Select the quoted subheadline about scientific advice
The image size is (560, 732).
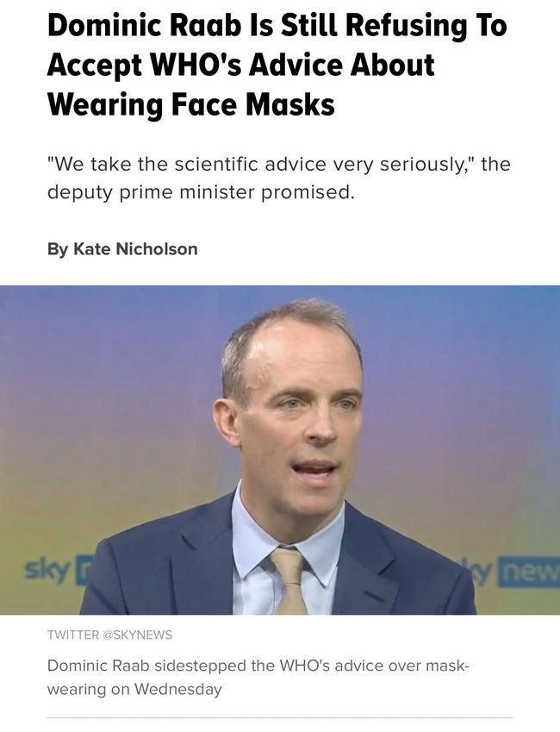coord(278,178)
